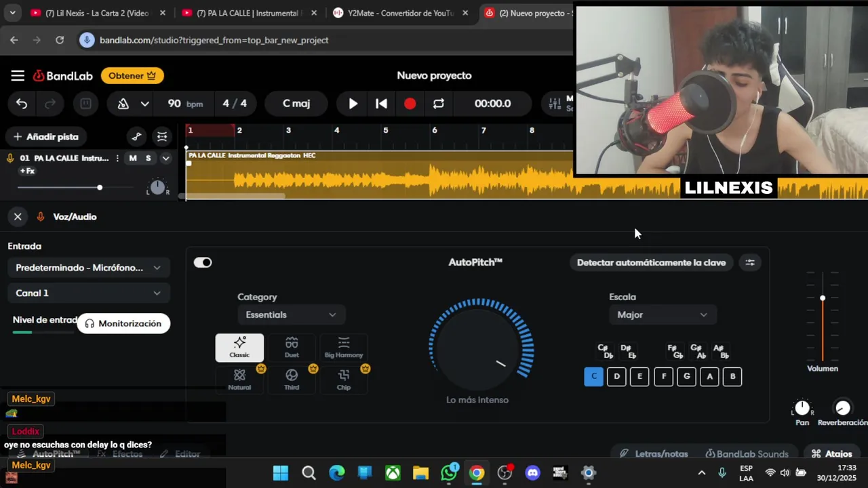
Task: Start playback with the play button
Action: (x=353, y=104)
